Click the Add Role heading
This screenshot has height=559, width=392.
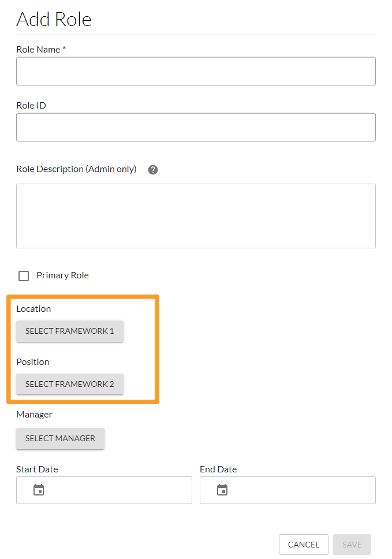[x=54, y=20]
